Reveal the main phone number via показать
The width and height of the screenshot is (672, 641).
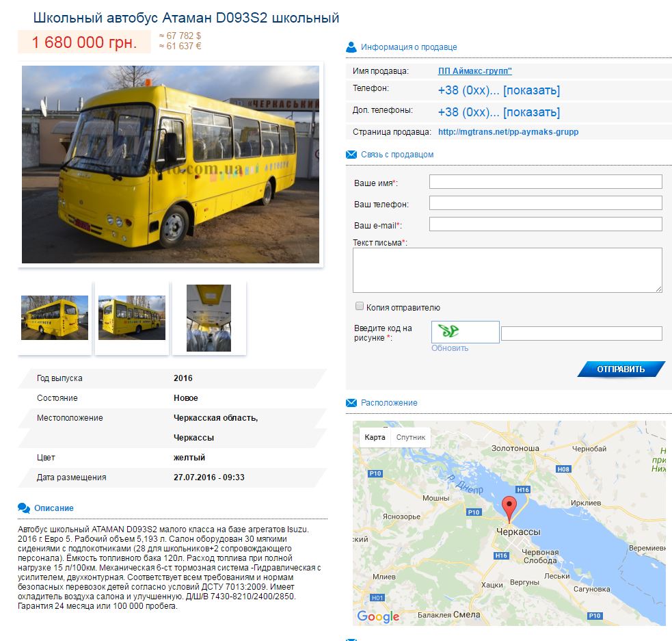[532, 90]
